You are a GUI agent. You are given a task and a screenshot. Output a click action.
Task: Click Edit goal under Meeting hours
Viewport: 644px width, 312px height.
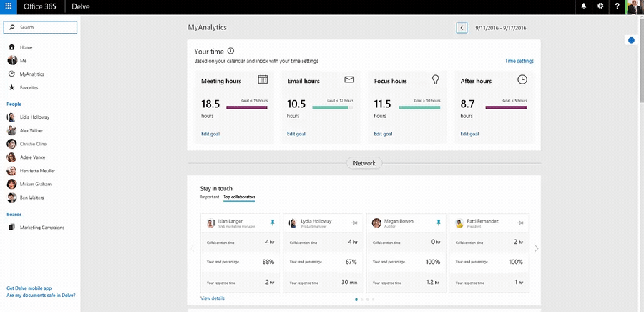pyautogui.click(x=210, y=134)
